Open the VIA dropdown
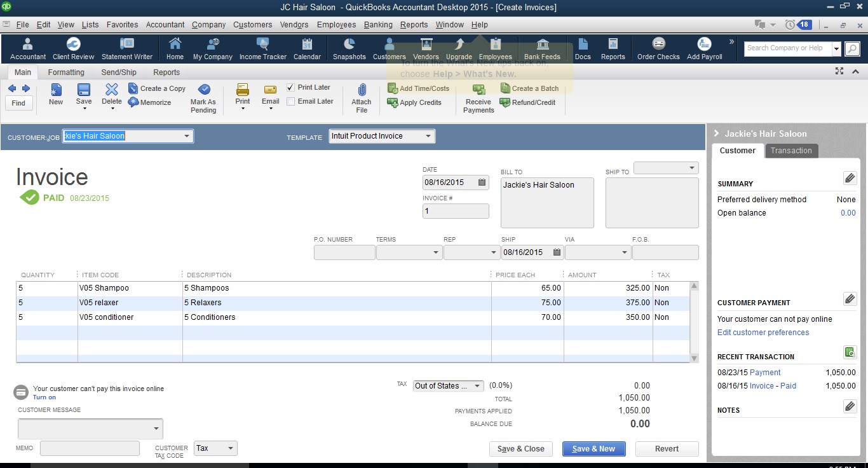The height and width of the screenshot is (468, 868). click(x=624, y=252)
